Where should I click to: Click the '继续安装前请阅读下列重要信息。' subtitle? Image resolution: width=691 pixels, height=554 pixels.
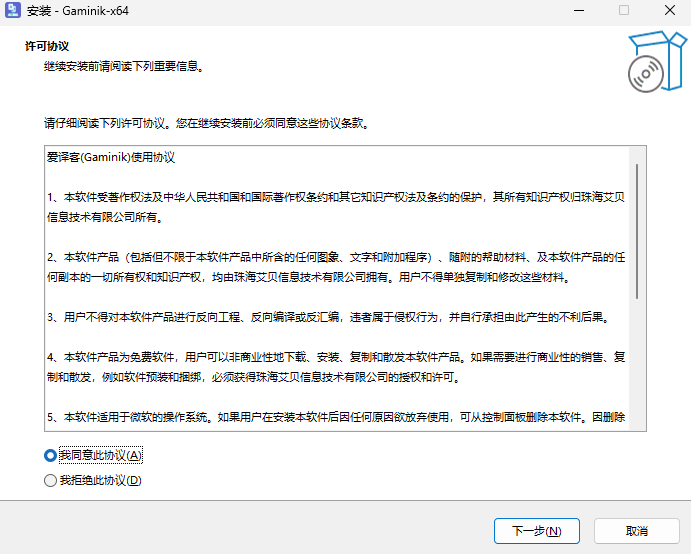[124, 67]
